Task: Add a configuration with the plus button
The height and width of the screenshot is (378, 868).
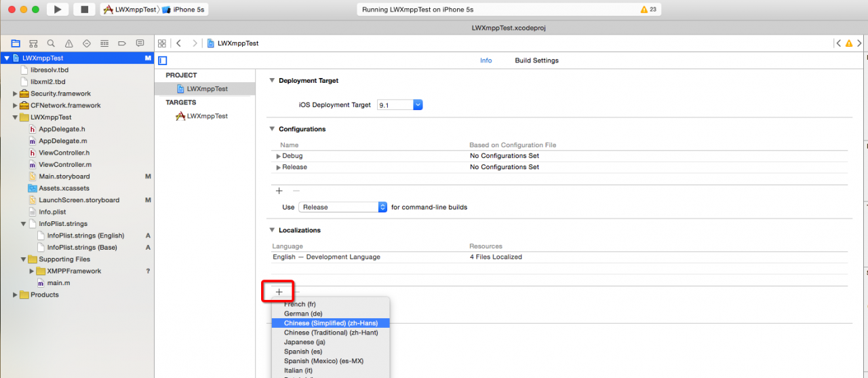Action: 279,191
